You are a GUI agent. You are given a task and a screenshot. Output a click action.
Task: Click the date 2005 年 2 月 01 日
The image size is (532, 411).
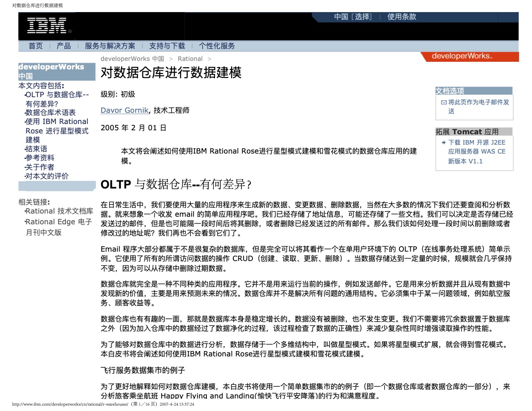[133, 128]
